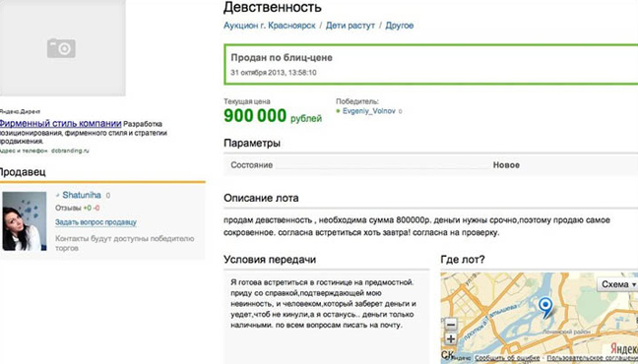This screenshot has height=364, width=638.
Task: Click Задать вопрос продавцу link
Action: pyautogui.click(x=96, y=222)
